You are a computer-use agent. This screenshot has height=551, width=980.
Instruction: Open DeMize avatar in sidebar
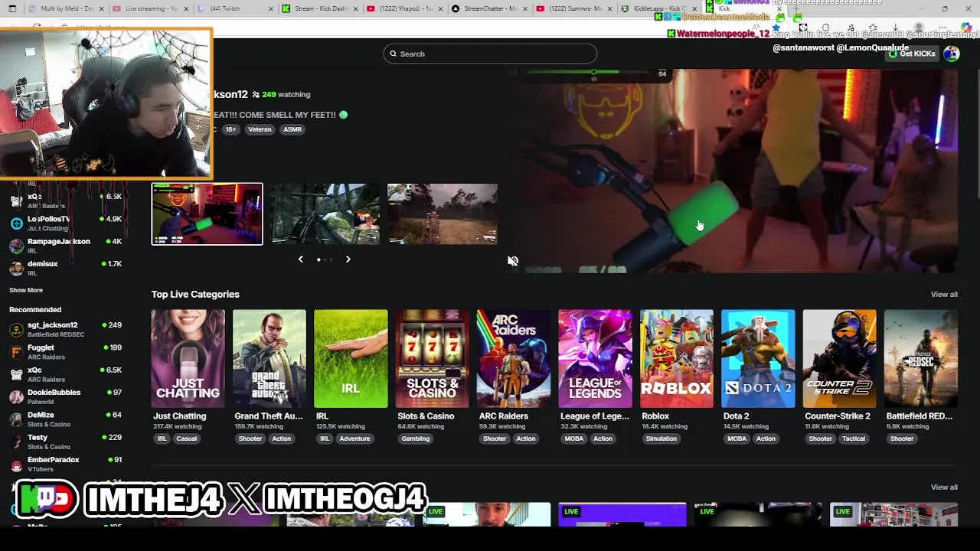tap(16, 419)
